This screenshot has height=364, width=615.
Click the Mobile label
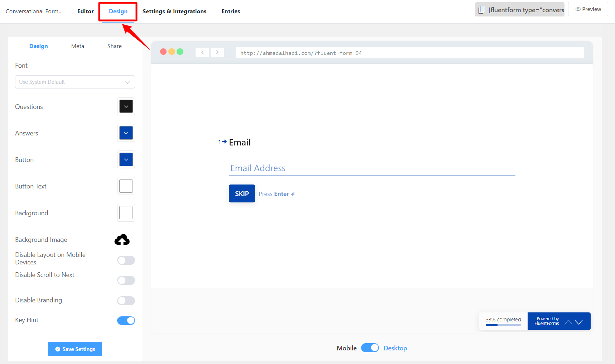347,348
